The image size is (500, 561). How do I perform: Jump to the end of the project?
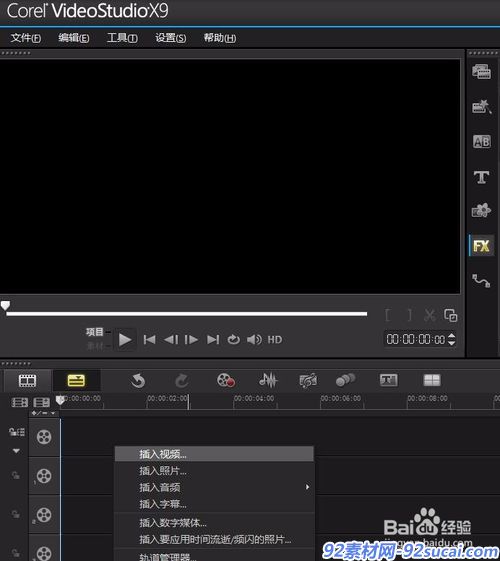[x=213, y=340]
